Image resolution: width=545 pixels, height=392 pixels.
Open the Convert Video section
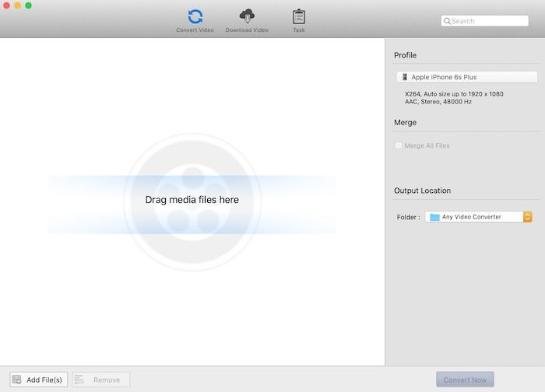(195, 20)
